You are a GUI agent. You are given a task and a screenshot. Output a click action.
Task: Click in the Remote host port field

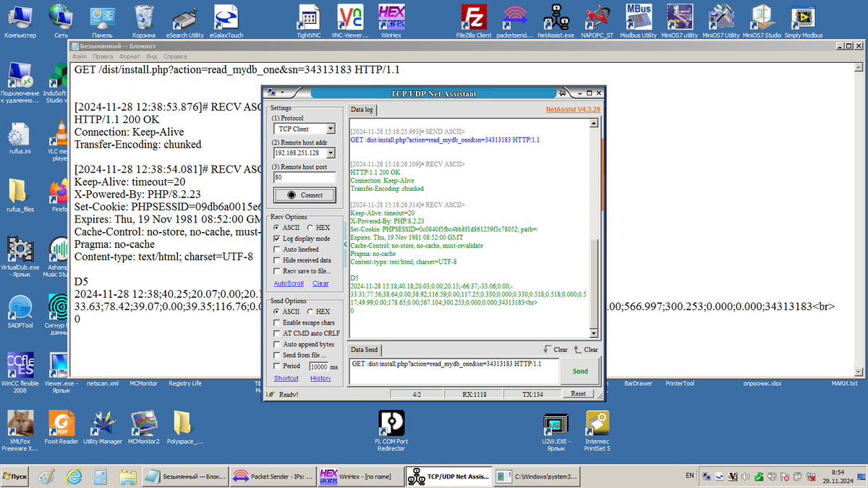click(304, 177)
